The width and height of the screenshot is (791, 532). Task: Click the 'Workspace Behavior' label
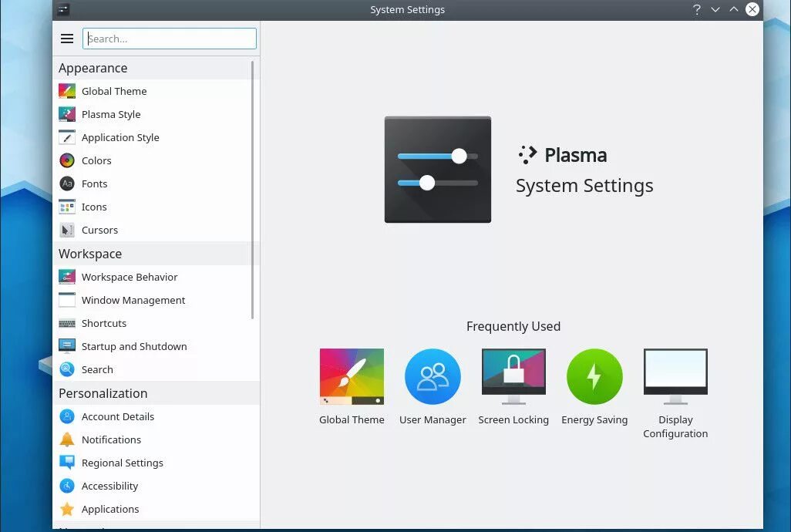pyautogui.click(x=130, y=277)
